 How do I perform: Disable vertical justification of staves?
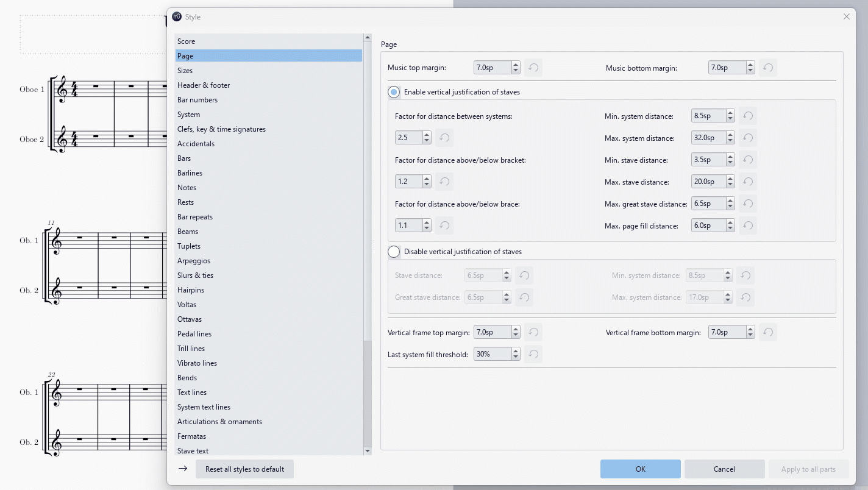[394, 252]
